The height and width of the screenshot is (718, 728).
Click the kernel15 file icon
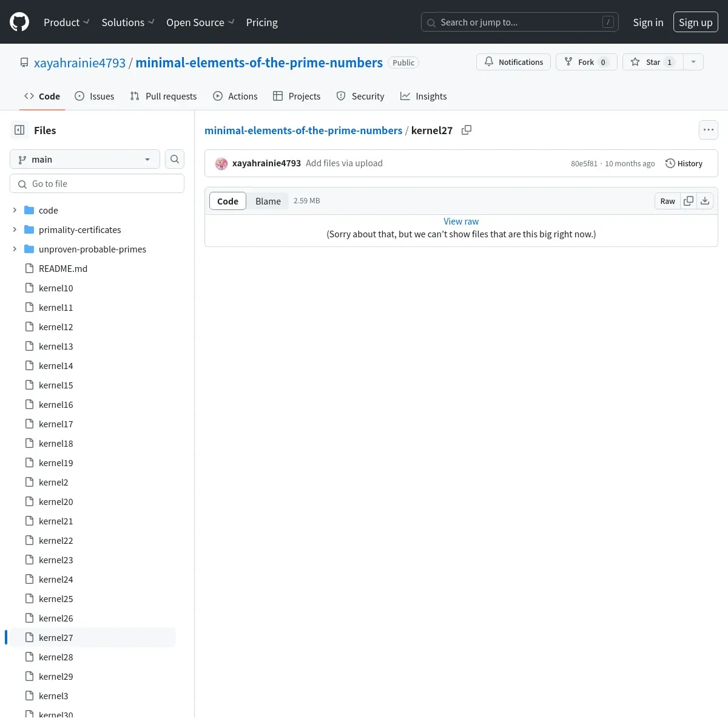click(29, 385)
